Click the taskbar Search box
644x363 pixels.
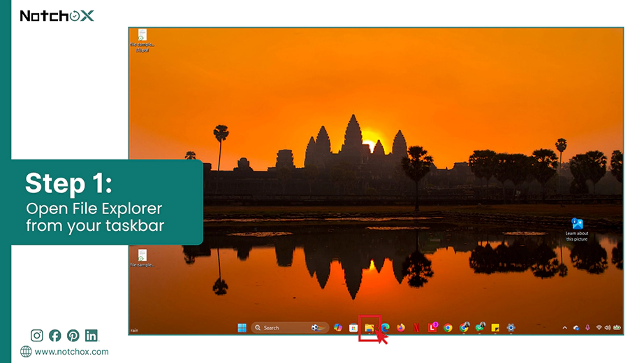(290, 327)
